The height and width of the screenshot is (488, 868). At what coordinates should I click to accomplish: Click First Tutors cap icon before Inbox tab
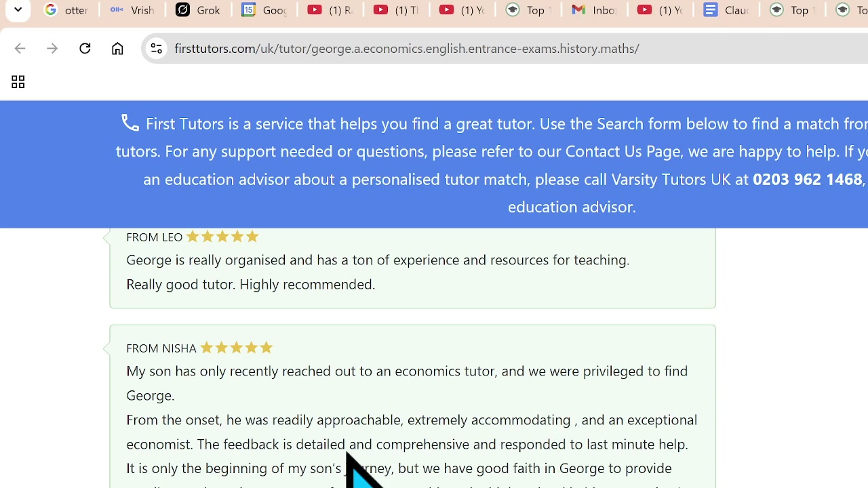click(x=512, y=10)
